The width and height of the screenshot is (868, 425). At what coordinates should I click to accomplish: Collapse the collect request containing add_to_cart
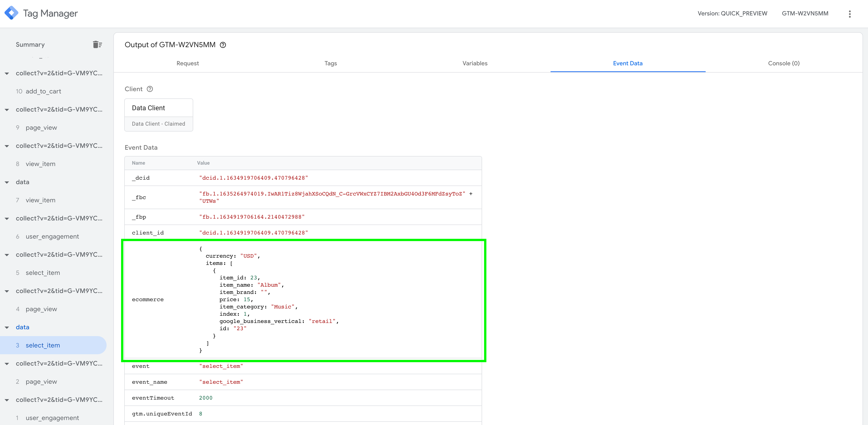click(x=7, y=73)
